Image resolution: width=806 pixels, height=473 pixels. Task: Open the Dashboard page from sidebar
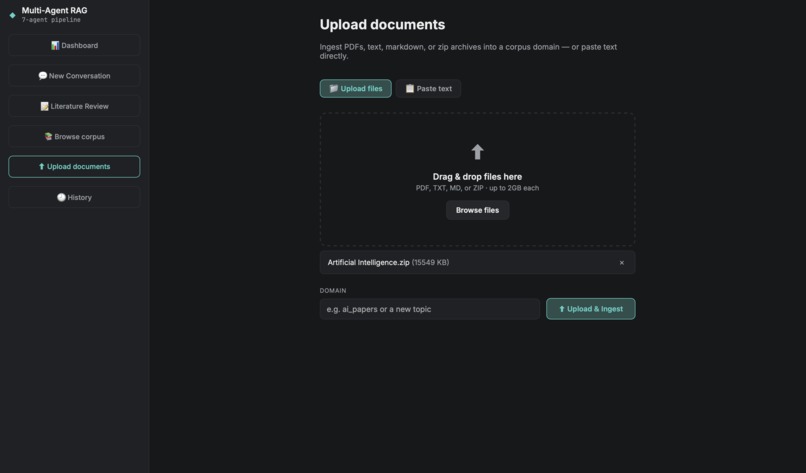click(x=74, y=45)
